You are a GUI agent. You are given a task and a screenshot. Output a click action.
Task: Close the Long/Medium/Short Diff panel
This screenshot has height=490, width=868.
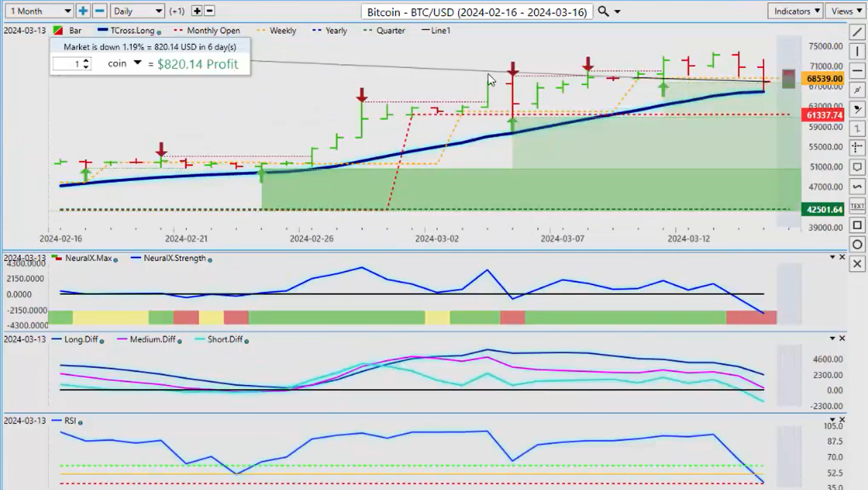coord(842,338)
